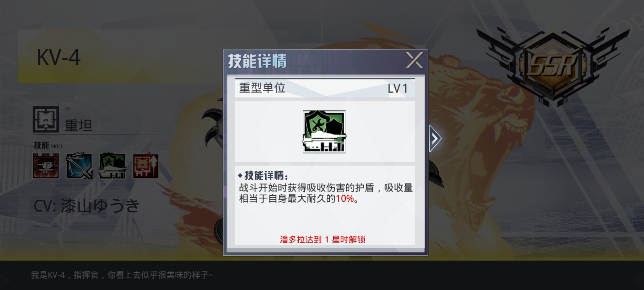Viewport: 644px width, 290px height.
Task: Tap the KV-4 dialogue line at bottom
Action: tap(122, 275)
